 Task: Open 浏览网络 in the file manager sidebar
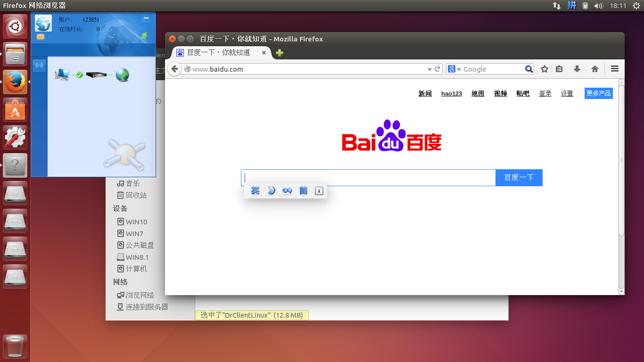[x=136, y=295]
